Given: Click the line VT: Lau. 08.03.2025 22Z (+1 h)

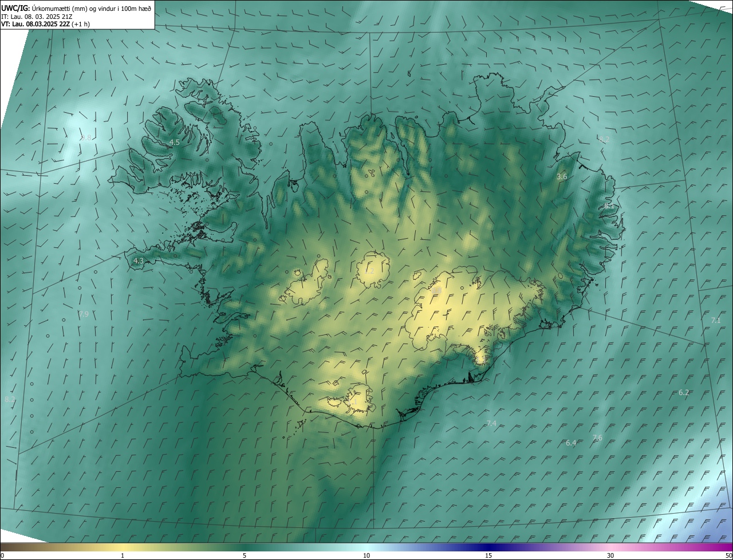Looking at the screenshot, I should [46, 24].
